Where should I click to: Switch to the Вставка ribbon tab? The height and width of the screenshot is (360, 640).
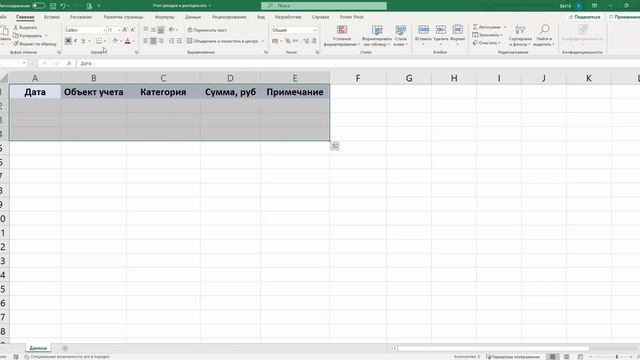click(51, 17)
